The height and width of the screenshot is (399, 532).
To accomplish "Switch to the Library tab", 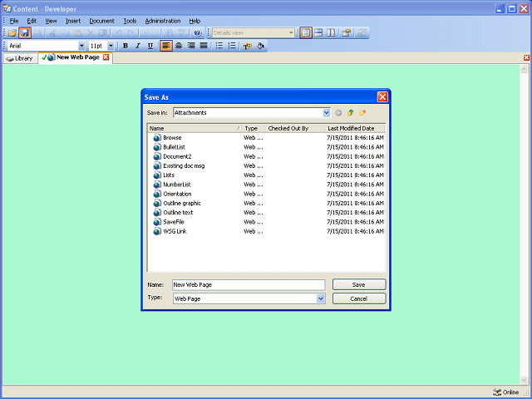I will 20,58.
